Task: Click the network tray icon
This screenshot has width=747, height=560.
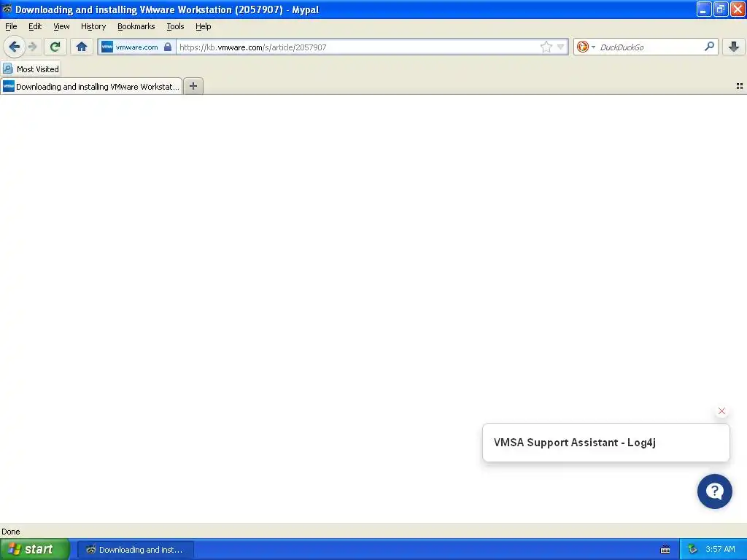Action: [x=693, y=550]
